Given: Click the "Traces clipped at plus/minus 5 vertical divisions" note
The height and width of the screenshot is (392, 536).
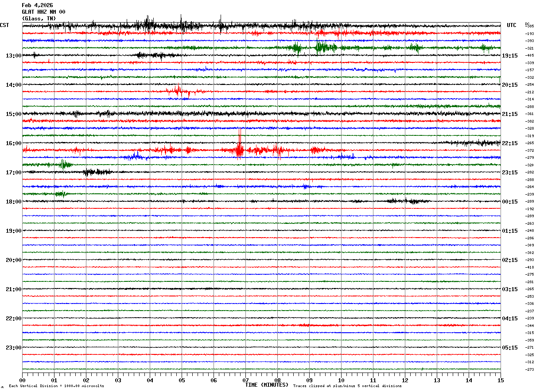Looking at the screenshot, I should click(347, 386).
